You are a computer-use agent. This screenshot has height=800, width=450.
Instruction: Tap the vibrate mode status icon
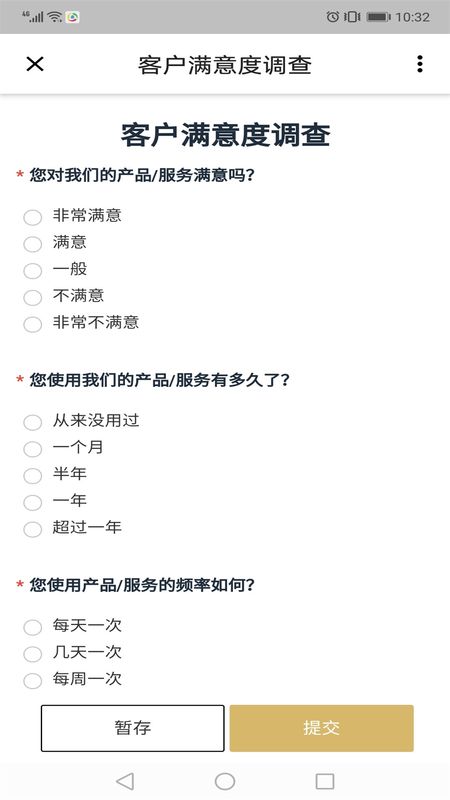352,17
